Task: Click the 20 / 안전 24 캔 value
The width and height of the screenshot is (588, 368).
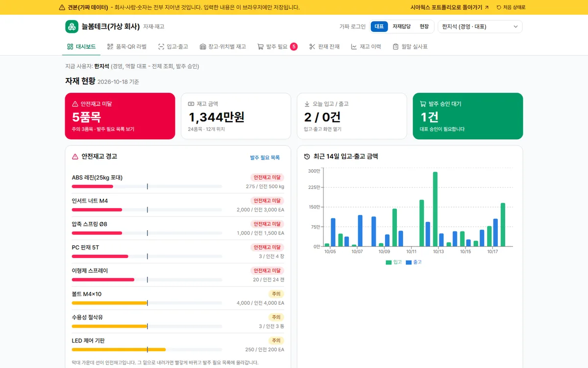Action: point(269,280)
